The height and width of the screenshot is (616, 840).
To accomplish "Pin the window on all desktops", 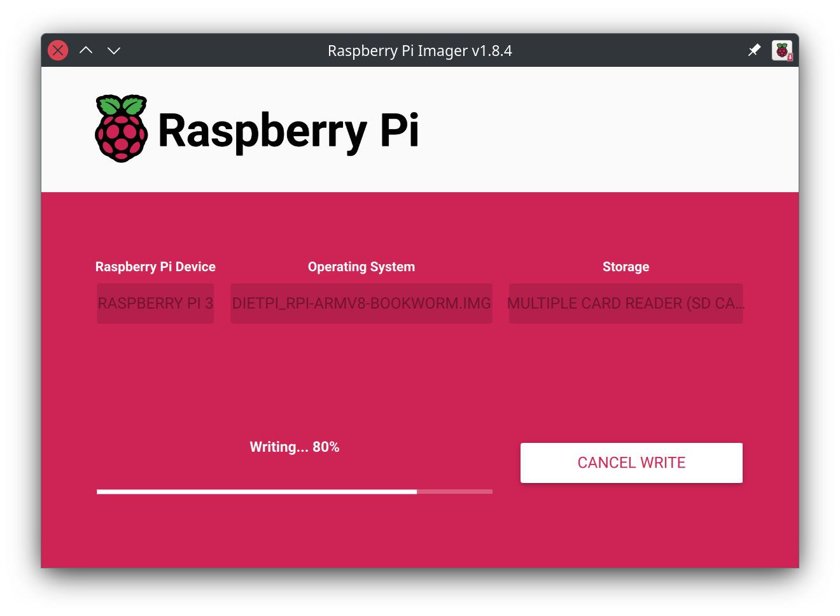I will coord(754,50).
